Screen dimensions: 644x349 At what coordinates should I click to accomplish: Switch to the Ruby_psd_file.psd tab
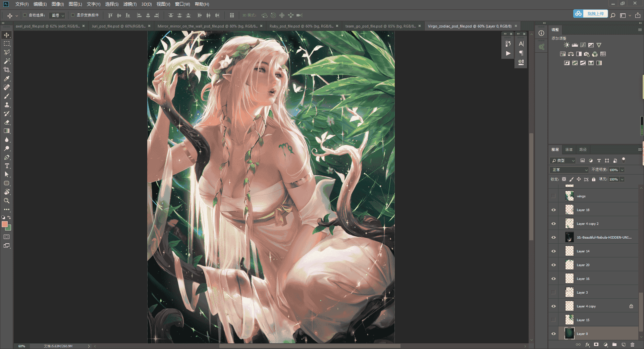pyautogui.click(x=302, y=26)
